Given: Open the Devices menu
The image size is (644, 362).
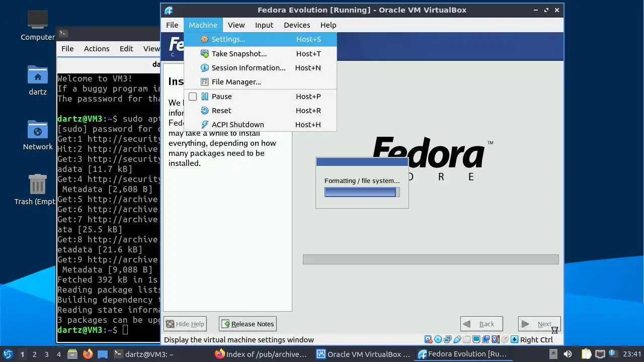Looking at the screenshot, I should pyautogui.click(x=297, y=25).
